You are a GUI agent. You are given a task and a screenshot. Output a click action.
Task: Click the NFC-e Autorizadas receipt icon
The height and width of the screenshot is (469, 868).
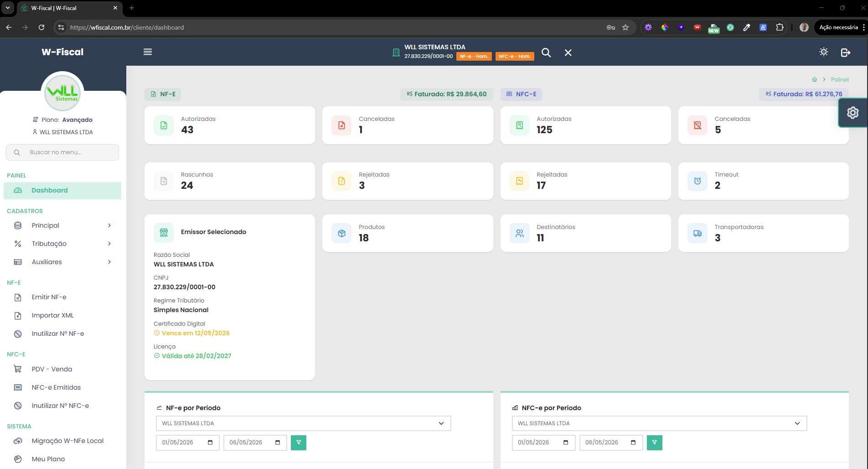click(x=520, y=125)
